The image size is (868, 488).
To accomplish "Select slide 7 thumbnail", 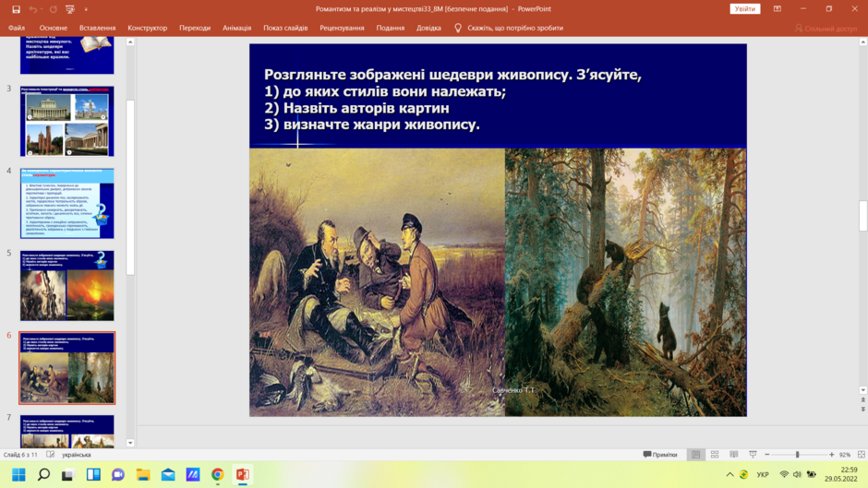I will click(x=67, y=432).
